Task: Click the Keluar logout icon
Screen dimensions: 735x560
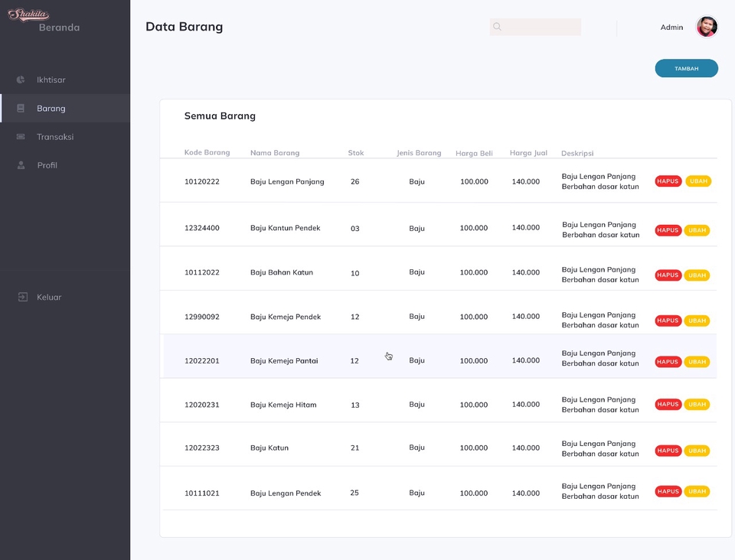Action: pyautogui.click(x=19, y=297)
